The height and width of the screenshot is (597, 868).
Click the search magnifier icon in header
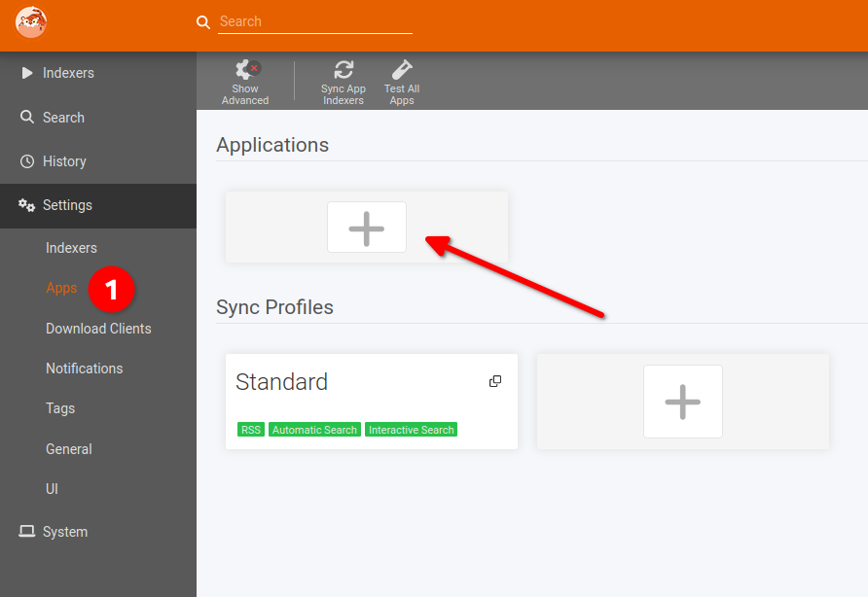(x=203, y=22)
